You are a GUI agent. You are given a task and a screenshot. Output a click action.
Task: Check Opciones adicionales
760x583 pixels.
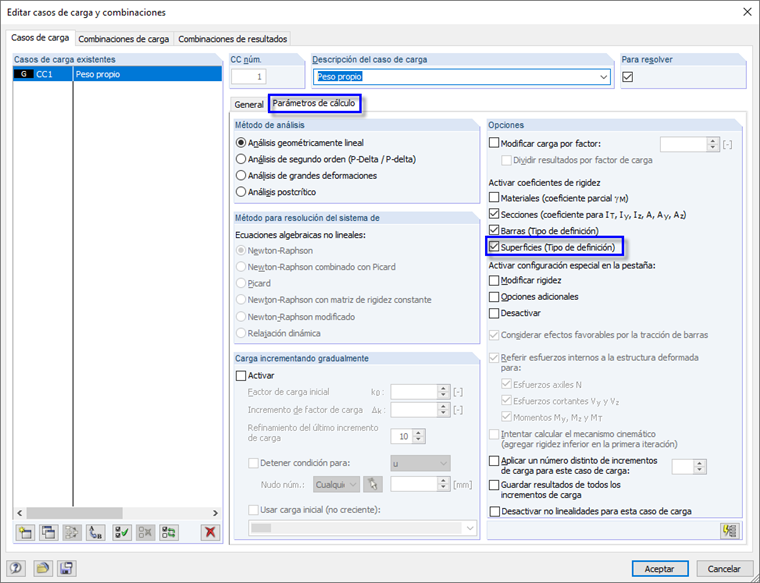click(x=494, y=297)
